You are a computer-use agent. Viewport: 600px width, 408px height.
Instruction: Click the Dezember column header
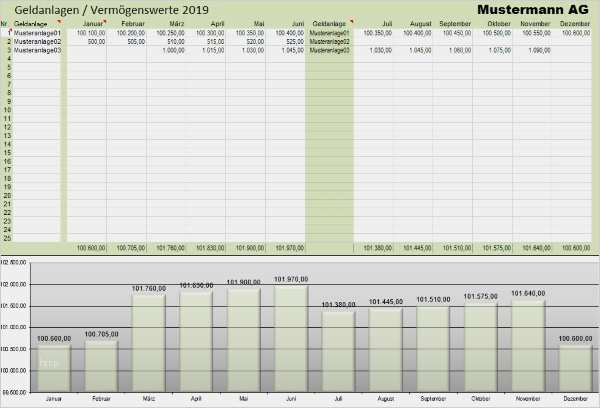[x=575, y=22]
